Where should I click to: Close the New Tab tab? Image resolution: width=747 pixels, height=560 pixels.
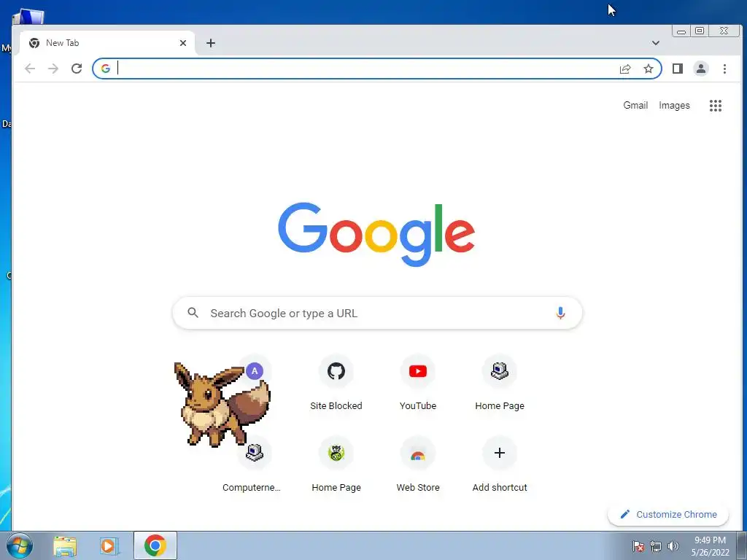click(x=183, y=43)
